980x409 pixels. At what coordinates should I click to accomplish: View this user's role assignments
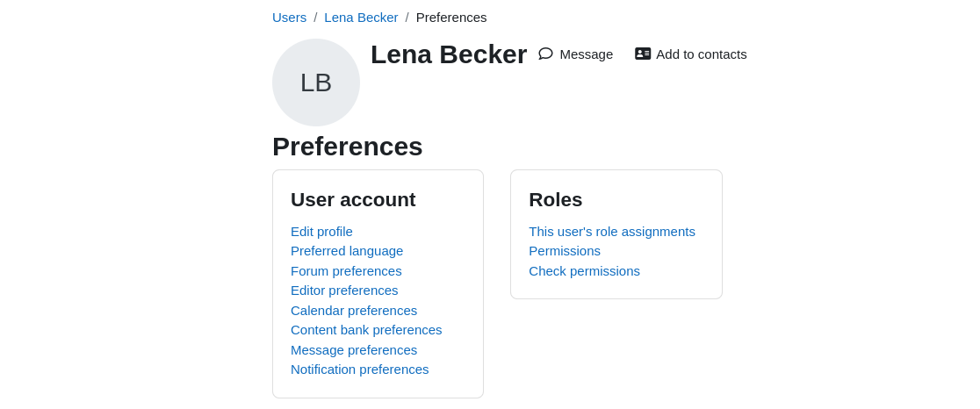pos(612,232)
